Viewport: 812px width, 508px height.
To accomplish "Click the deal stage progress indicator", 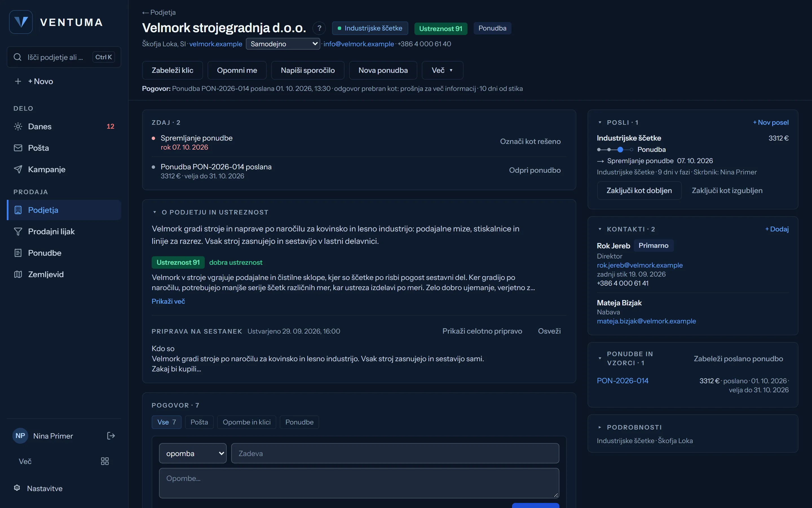I will coord(615,150).
